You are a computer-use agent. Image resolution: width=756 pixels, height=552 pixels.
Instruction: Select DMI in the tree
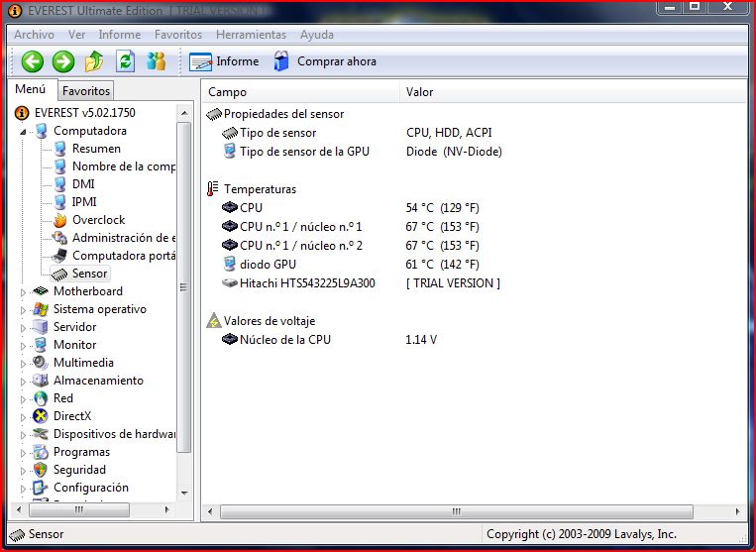click(x=83, y=184)
